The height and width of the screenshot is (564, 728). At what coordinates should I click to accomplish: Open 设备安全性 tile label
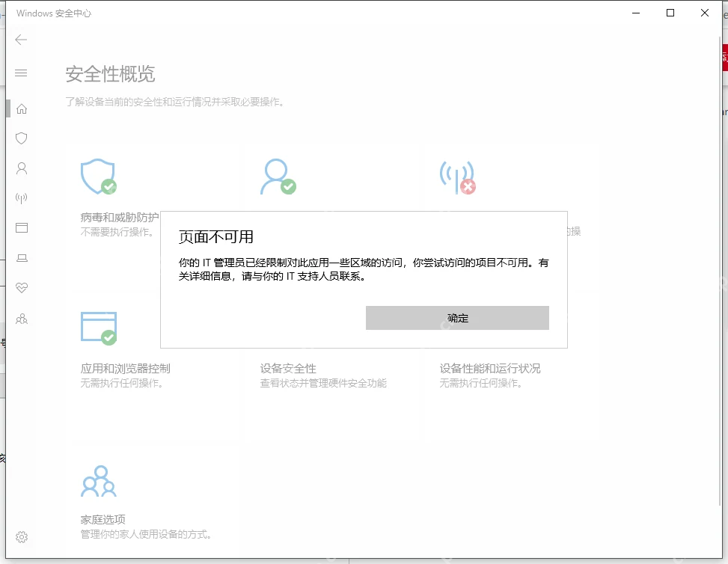(x=288, y=369)
